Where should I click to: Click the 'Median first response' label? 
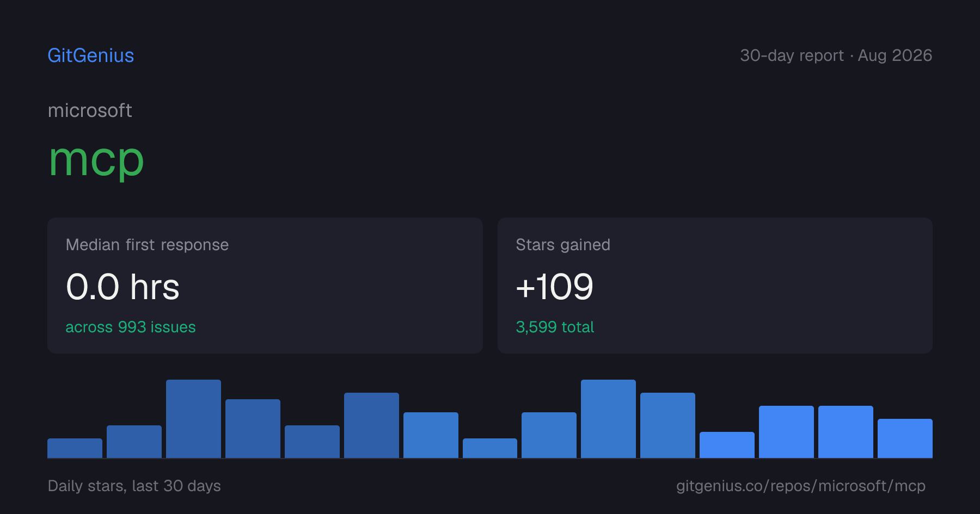pos(147,245)
